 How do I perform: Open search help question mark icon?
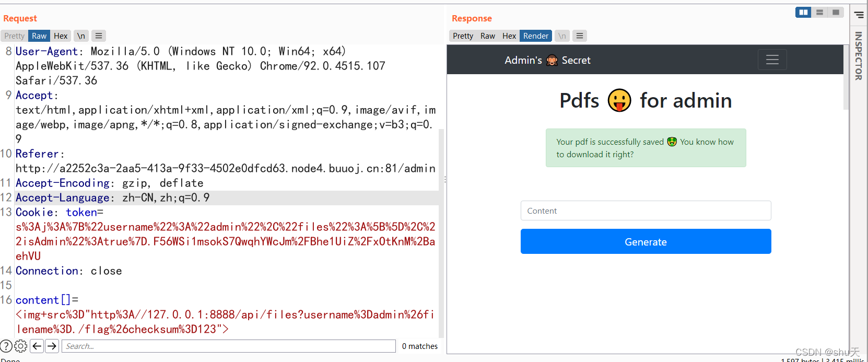[x=6, y=346]
